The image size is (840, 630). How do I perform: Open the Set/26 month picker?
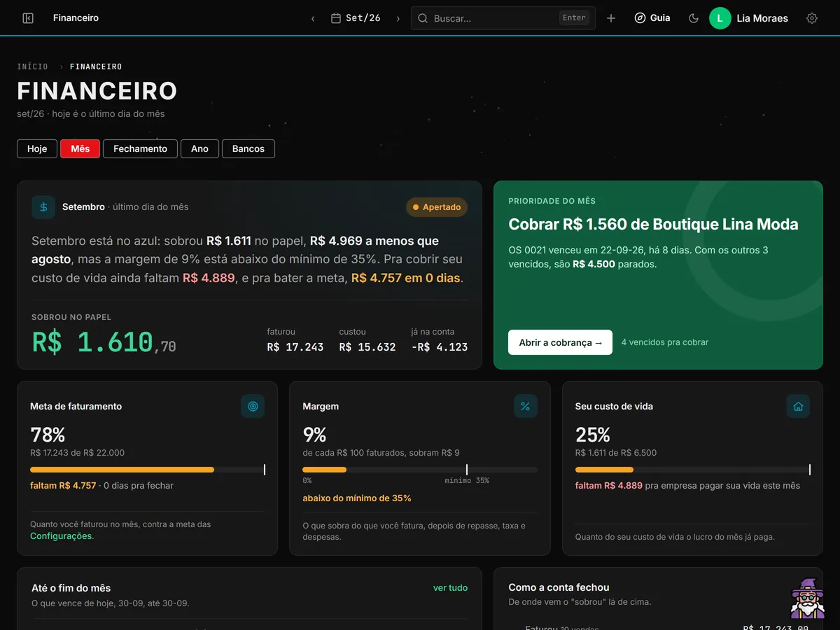point(356,18)
